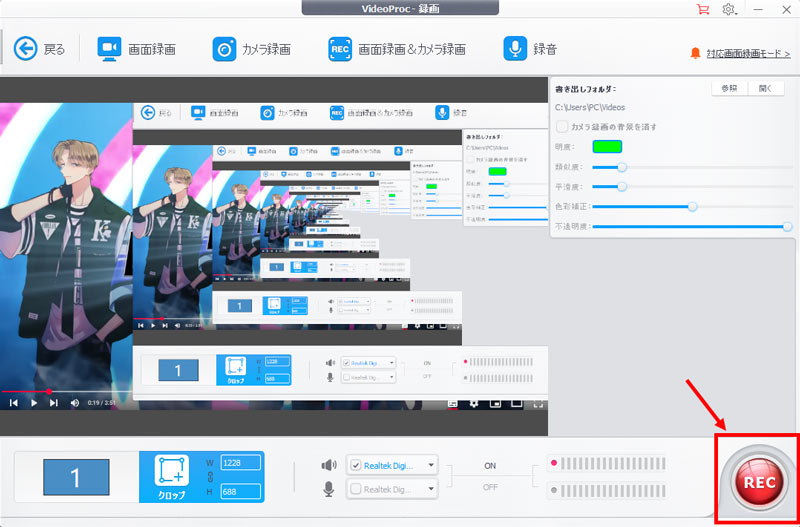
Task: Select the 画面録画 screen recording mode
Action: 136,49
